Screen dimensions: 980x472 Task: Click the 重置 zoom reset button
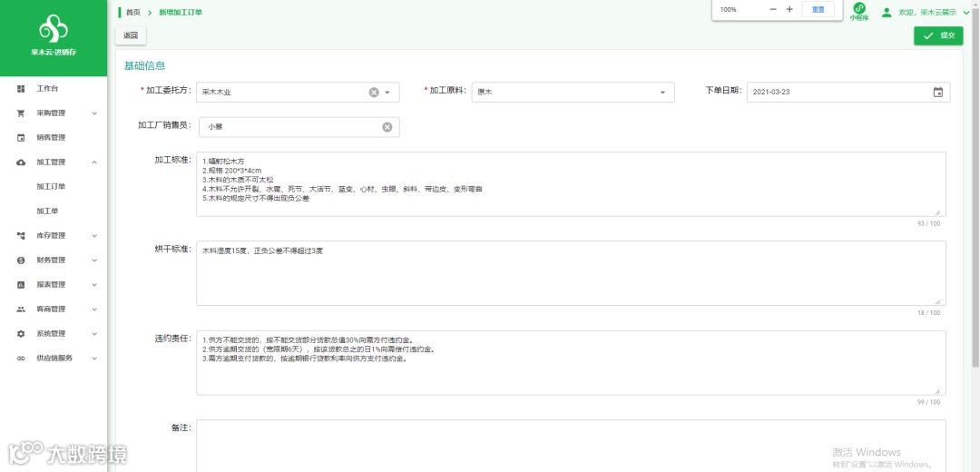(818, 9)
